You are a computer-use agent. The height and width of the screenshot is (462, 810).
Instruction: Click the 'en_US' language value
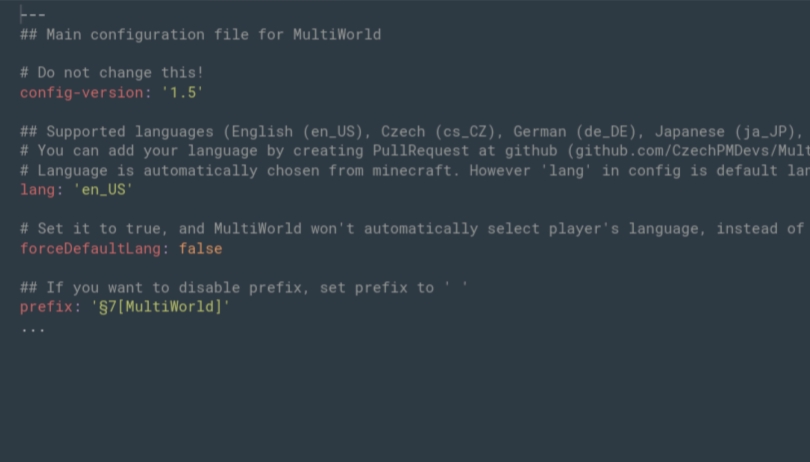point(103,190)
